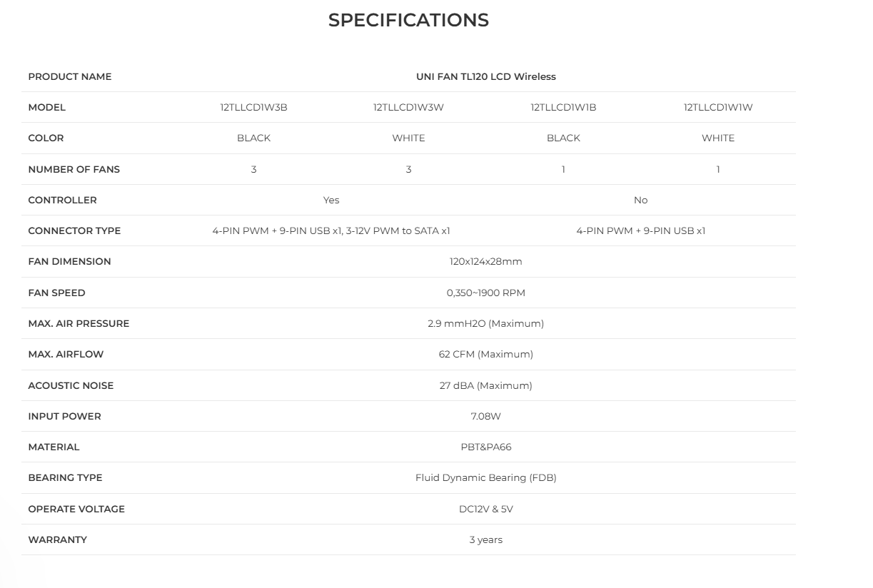Screen dimensions: 873x588
Task: Click the DC12V & 5V voltage value
Action: 485,510
